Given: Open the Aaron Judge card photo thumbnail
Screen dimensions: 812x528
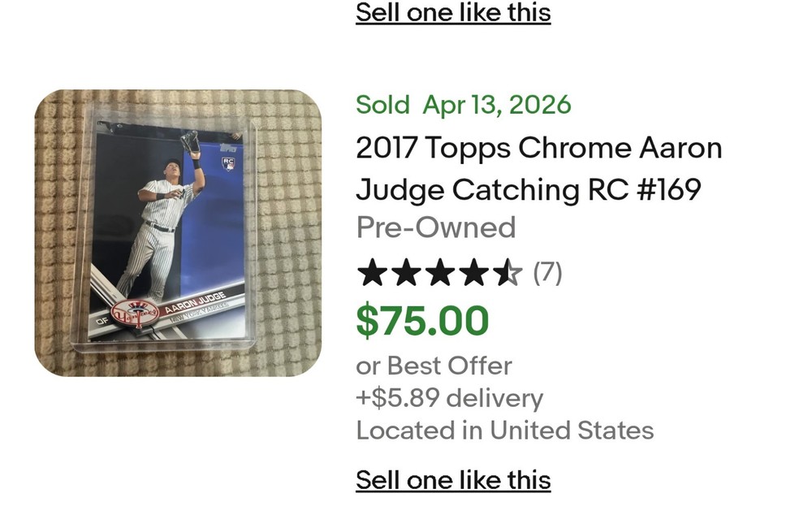Looking at the screenshot, I should 178,233.
